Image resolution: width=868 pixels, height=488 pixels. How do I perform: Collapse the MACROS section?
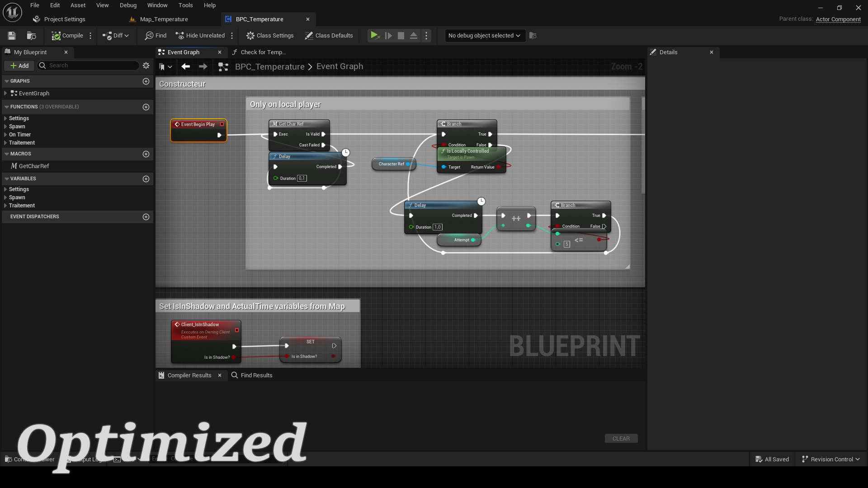pyautogui.click(x=7, y=154)
